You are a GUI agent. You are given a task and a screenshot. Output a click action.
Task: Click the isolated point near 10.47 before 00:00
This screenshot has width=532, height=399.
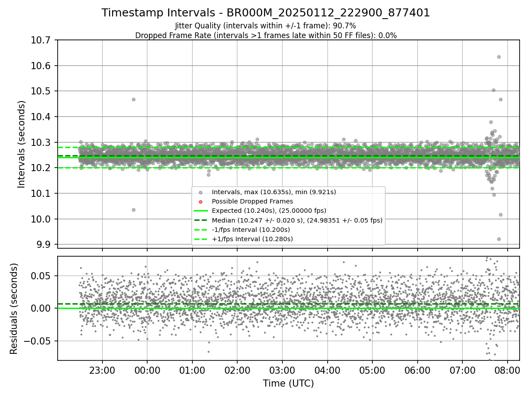(133, 99)
